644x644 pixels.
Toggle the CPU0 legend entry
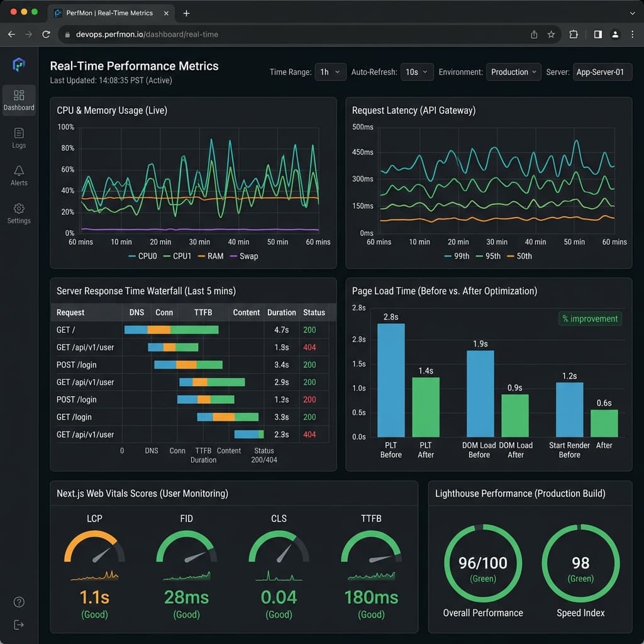tap(143, 256)
